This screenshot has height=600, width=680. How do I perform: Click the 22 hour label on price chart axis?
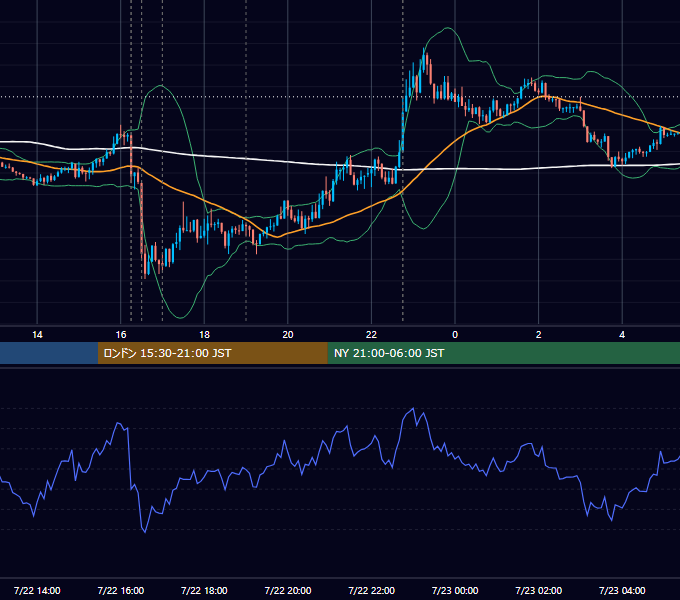point(371,335)
